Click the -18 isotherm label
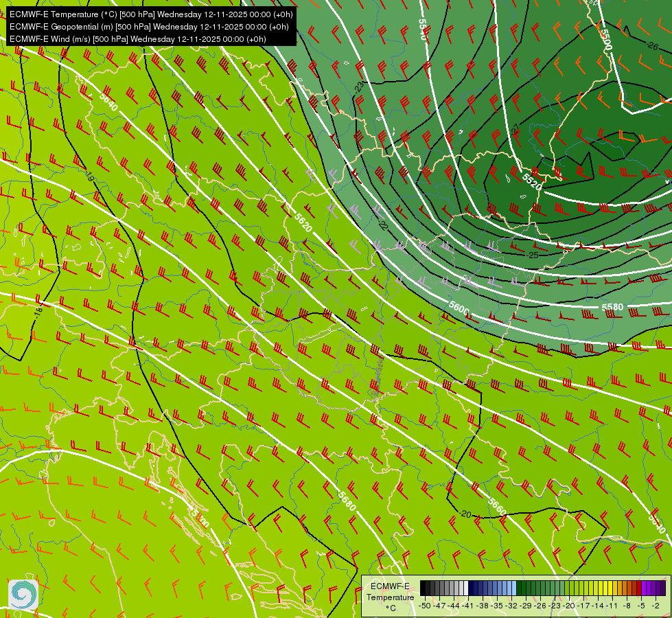The image size is (672, 618). pos(38,312)
